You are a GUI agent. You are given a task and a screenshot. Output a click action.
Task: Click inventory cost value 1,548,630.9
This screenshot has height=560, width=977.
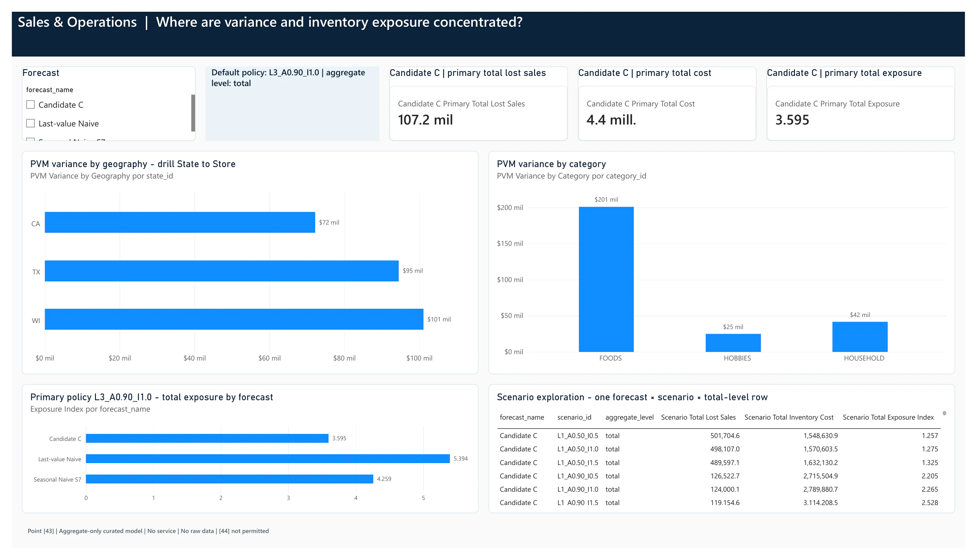[820, 436]
